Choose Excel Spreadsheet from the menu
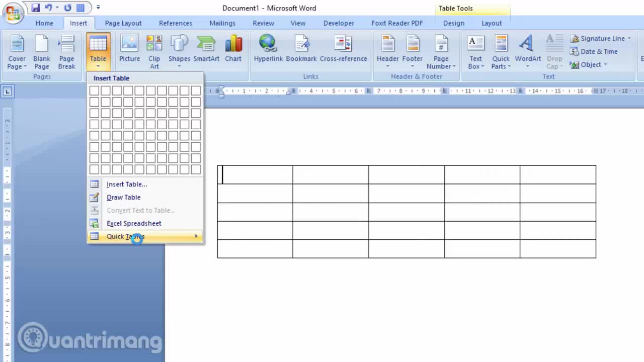644x362 pixels. coord(145,223)
